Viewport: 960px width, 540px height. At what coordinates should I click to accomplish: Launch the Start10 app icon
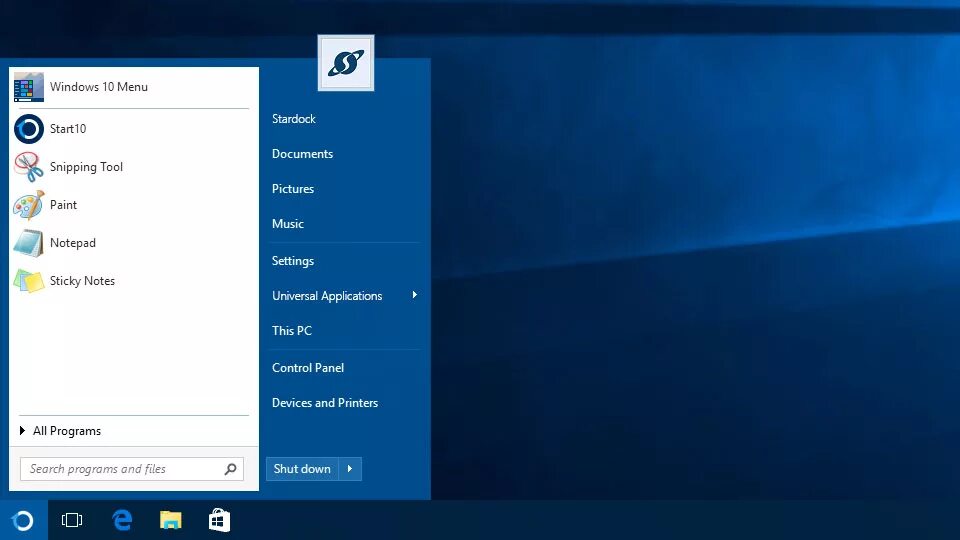tap(29, 129)
